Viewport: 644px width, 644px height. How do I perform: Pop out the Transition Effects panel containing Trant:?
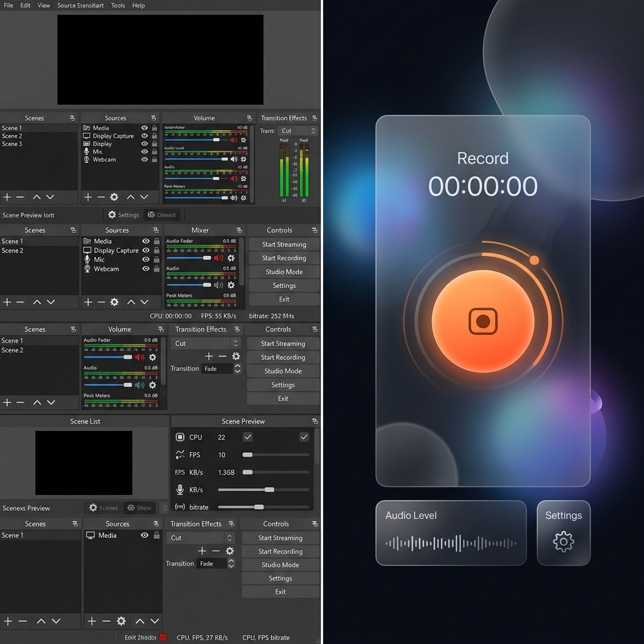click(x=314, y=118)
